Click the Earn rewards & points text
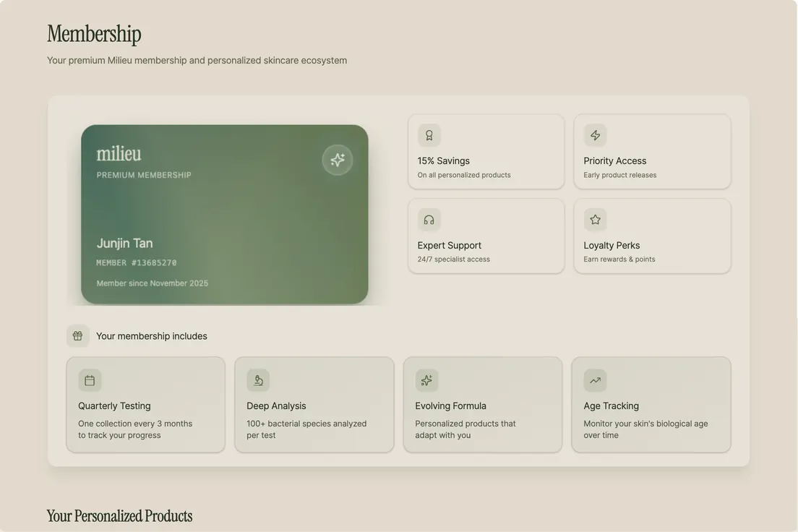This screenshot has width=798, height=532. 619,259
